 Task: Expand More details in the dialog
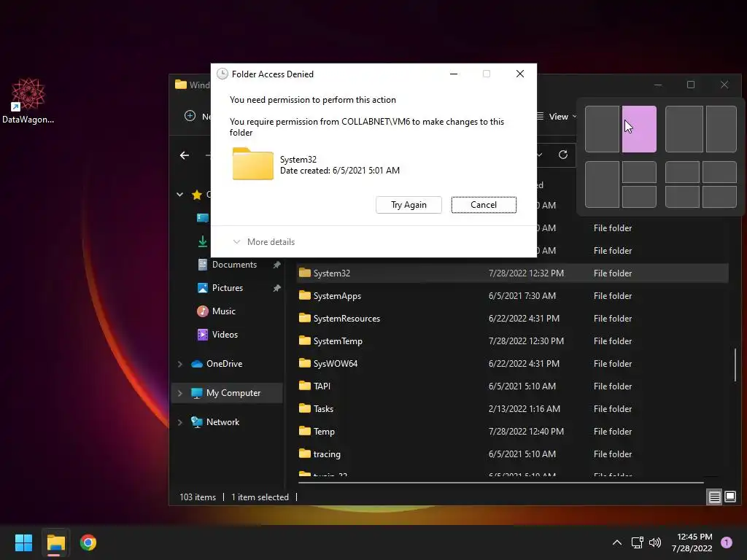pos(264,242)
